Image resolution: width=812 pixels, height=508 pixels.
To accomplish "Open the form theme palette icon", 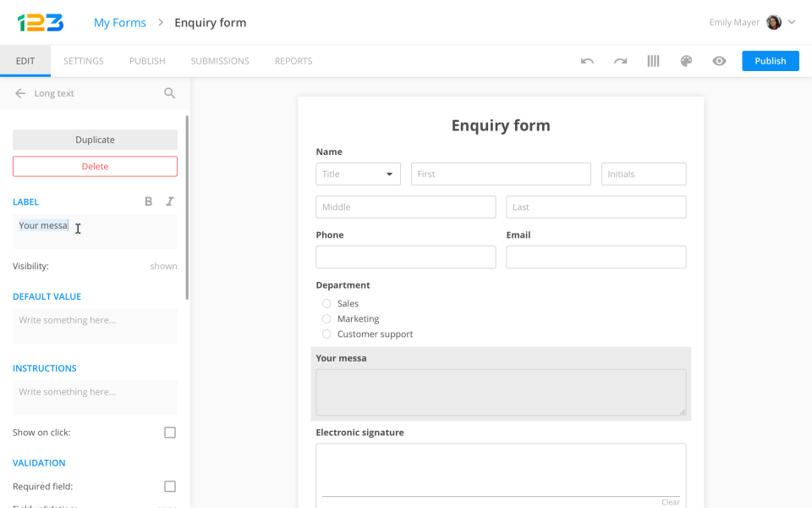I will (686, 60).
